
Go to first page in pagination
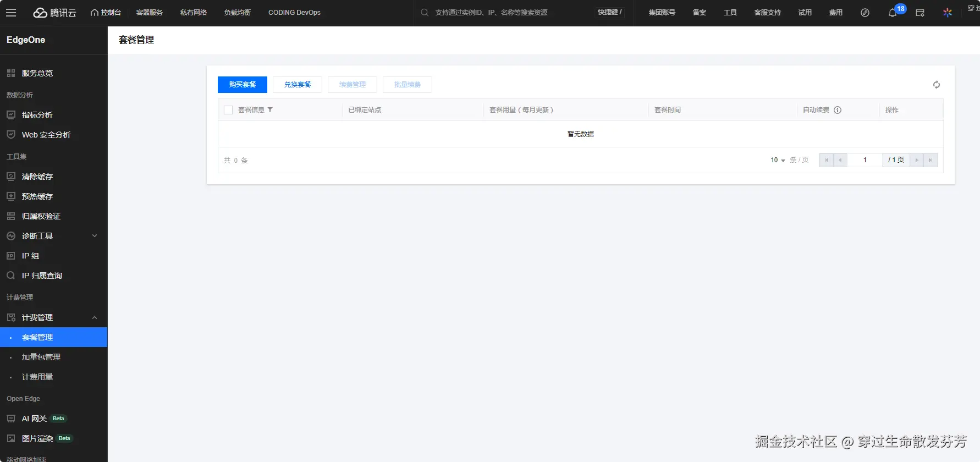pos(827,160)
